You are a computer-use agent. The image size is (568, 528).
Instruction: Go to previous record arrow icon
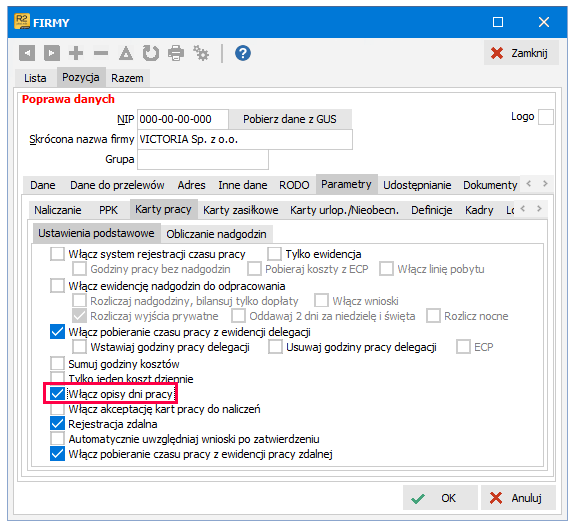point(27,53)
